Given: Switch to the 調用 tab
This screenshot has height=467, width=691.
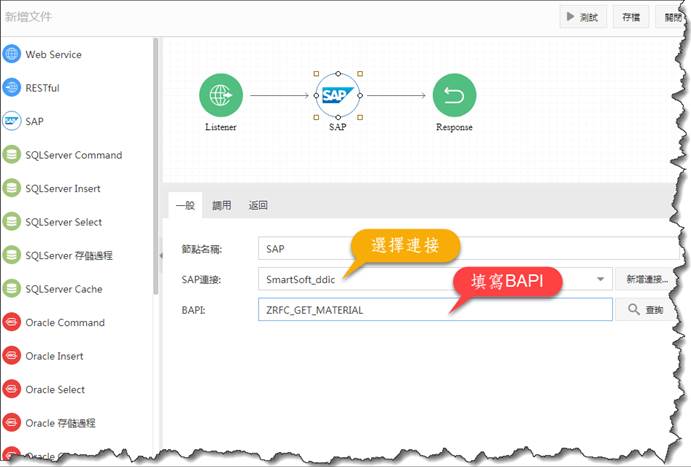Looking at the screenshot, I should (222, 205).
